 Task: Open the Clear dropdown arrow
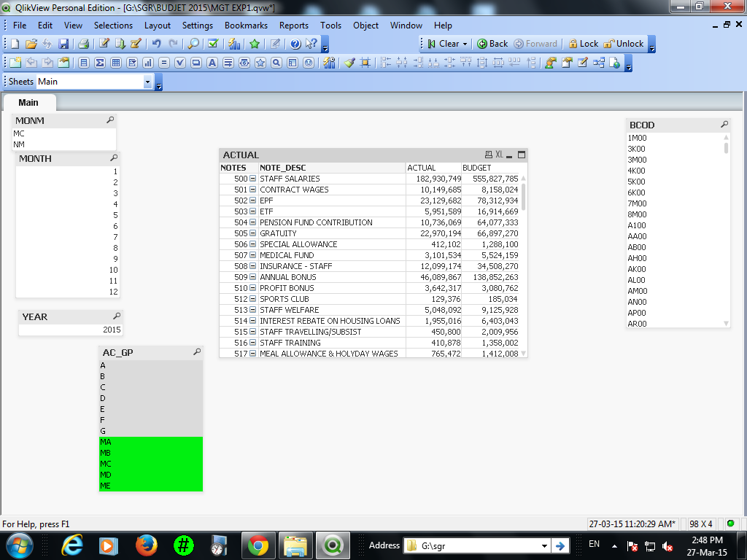[465, 44]
